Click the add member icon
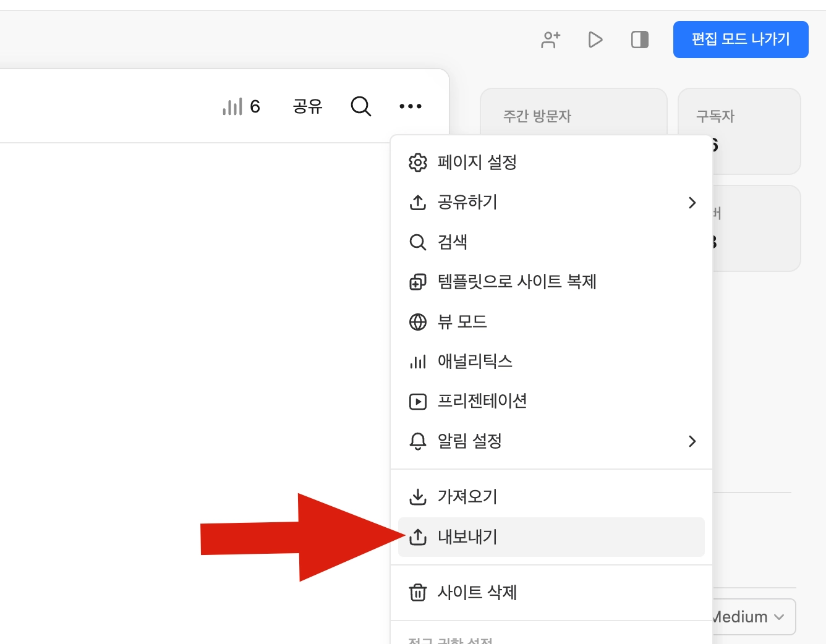This screenshot has width=826, height=644. pyautogui.click(x=550, y=40)
